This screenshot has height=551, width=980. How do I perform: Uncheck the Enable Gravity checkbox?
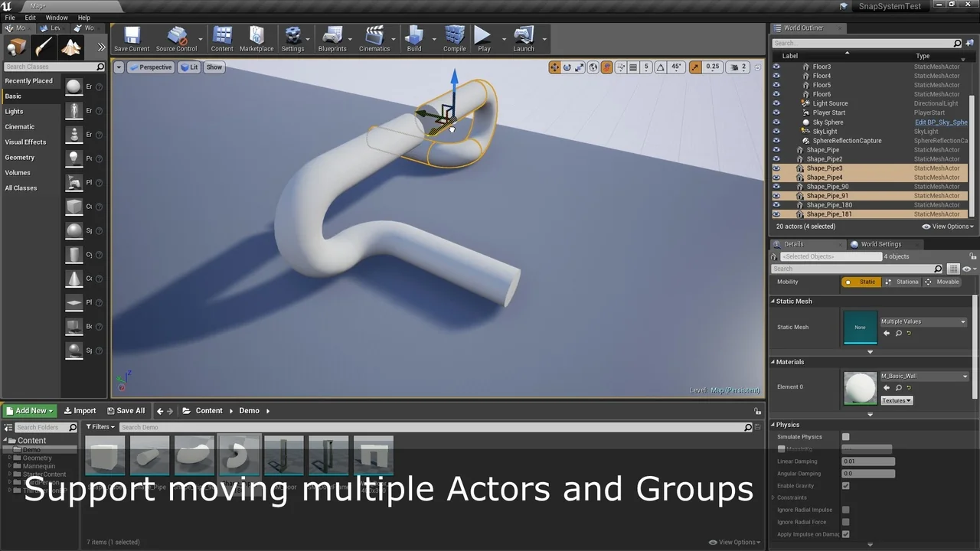[x=846, y=486]
